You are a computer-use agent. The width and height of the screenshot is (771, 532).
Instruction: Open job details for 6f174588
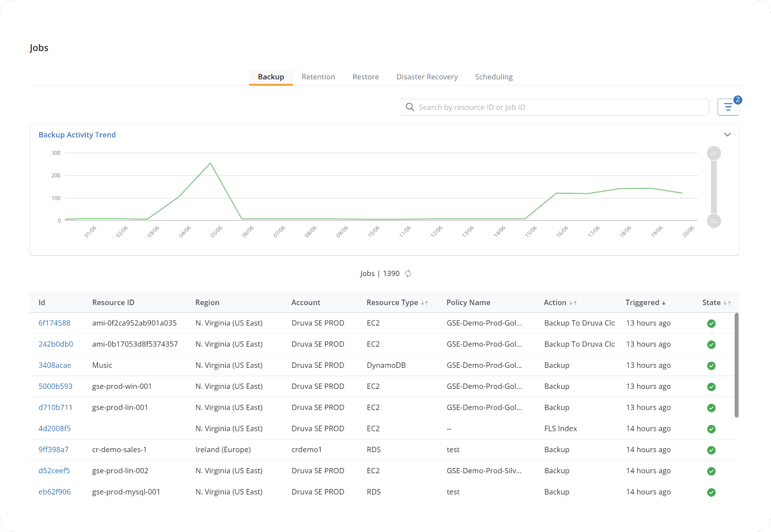(x=55, y=323)
